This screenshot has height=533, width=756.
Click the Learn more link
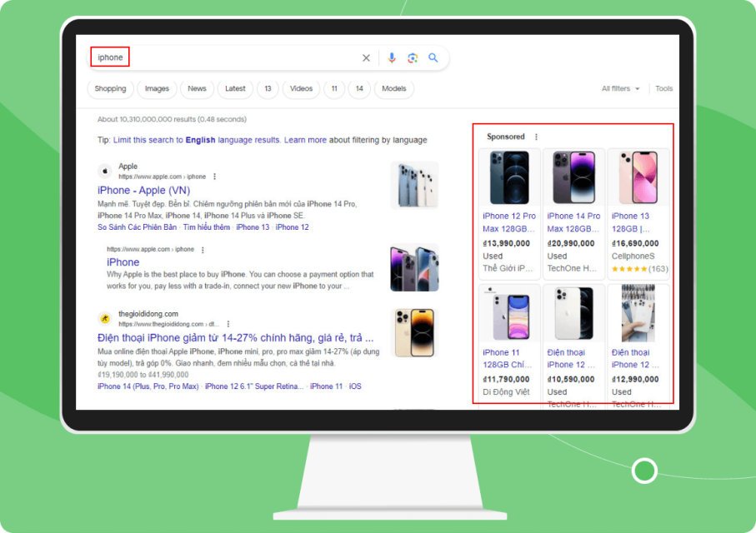(305, 140)
